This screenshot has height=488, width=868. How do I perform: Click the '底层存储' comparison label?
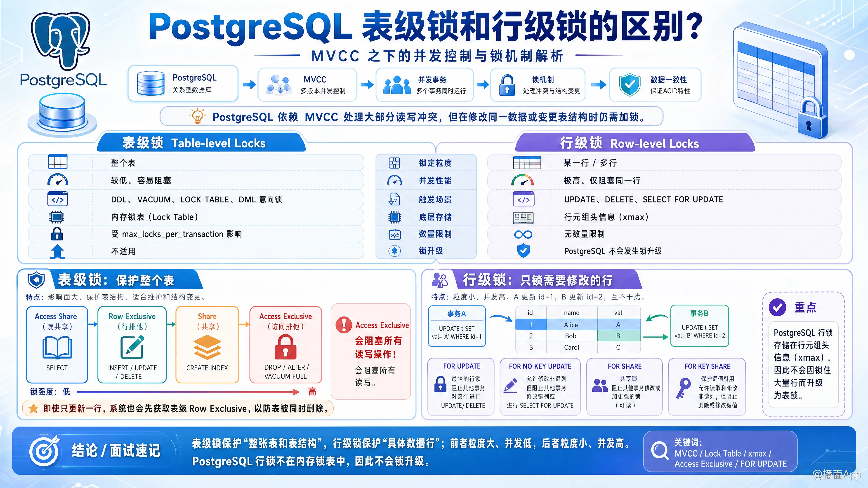(435, 217)
